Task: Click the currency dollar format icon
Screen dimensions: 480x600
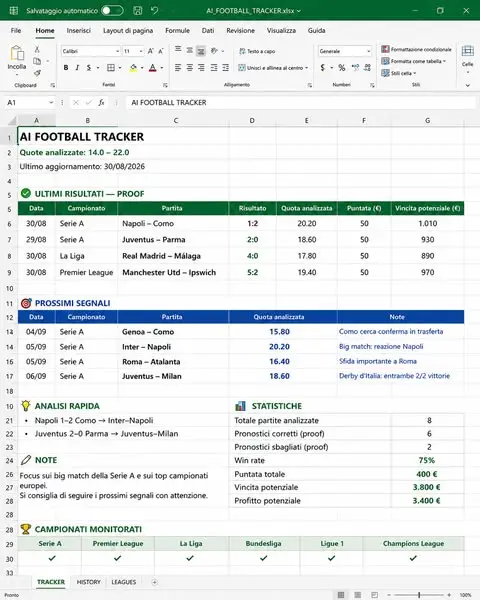Action: click(323, 68)
